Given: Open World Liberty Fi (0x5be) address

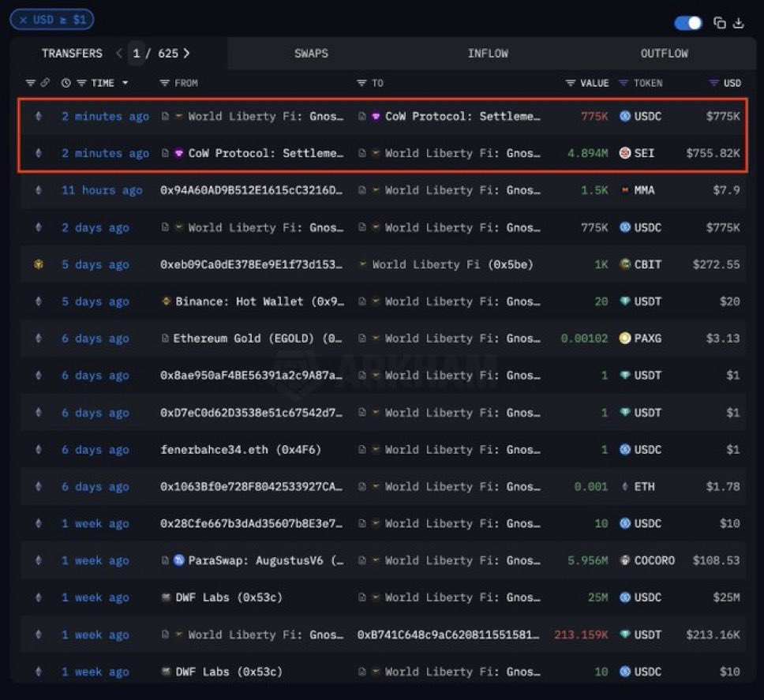Looking at the screenshot, I should pyautogui.click(x=453, y=264).
